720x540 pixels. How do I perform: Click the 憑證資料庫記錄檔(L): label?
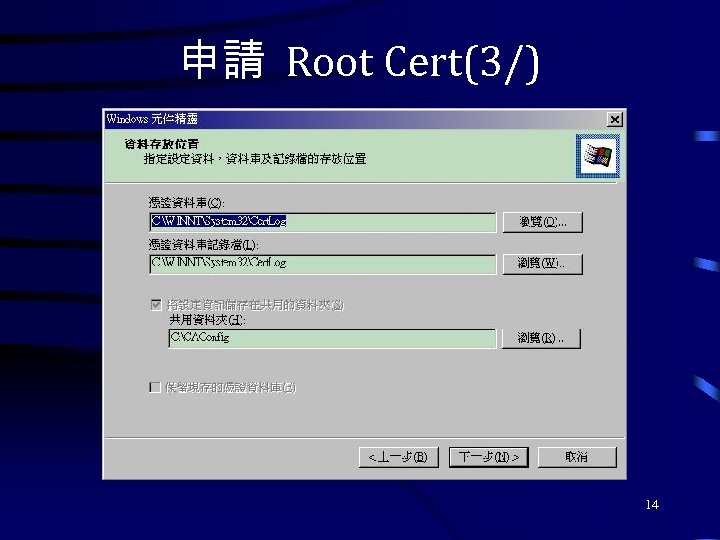click(x=203, y=245)
